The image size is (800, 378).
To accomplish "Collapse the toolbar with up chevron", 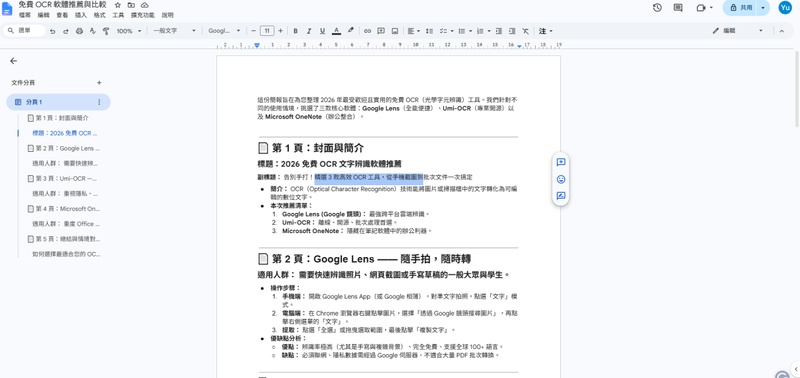I will pos(782,31).
